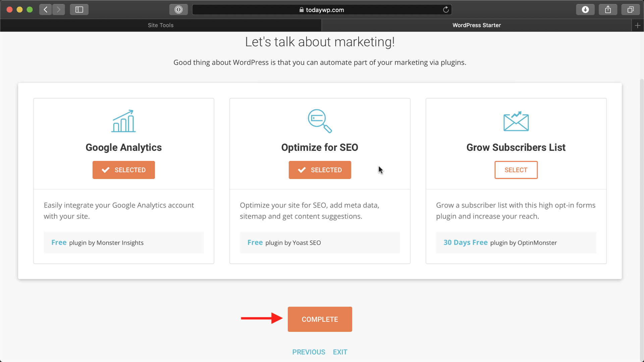Toggle the Safari sidebar button
The width and height of the screenshot is (644, 362).
(79, 10)
